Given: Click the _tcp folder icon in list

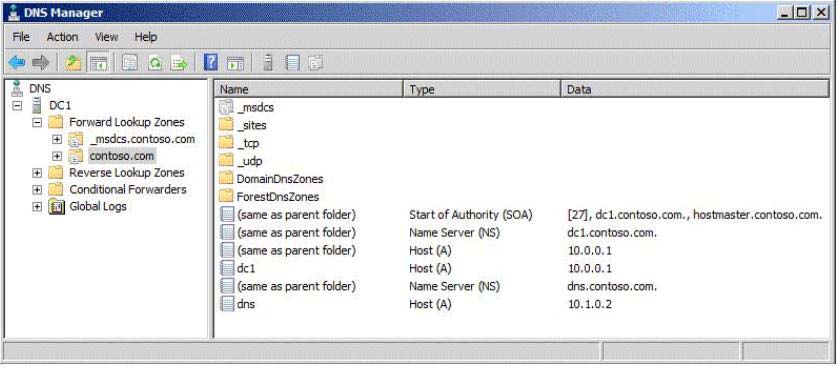Looking at the screenshot, I should [x=227, y=143].
